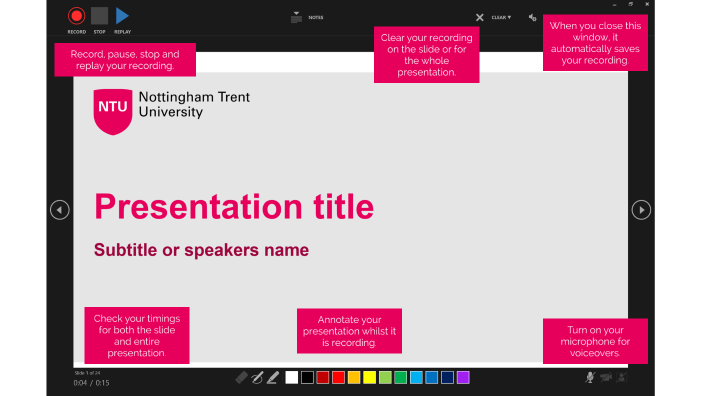Choose the yellow ink color

coord(370,378)
